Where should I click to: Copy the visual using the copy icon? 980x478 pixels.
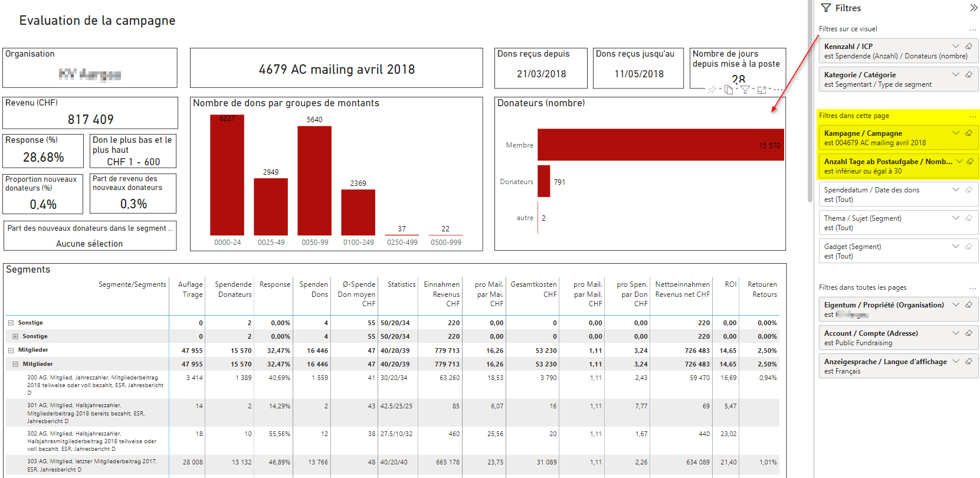click(x=729, y=90)
